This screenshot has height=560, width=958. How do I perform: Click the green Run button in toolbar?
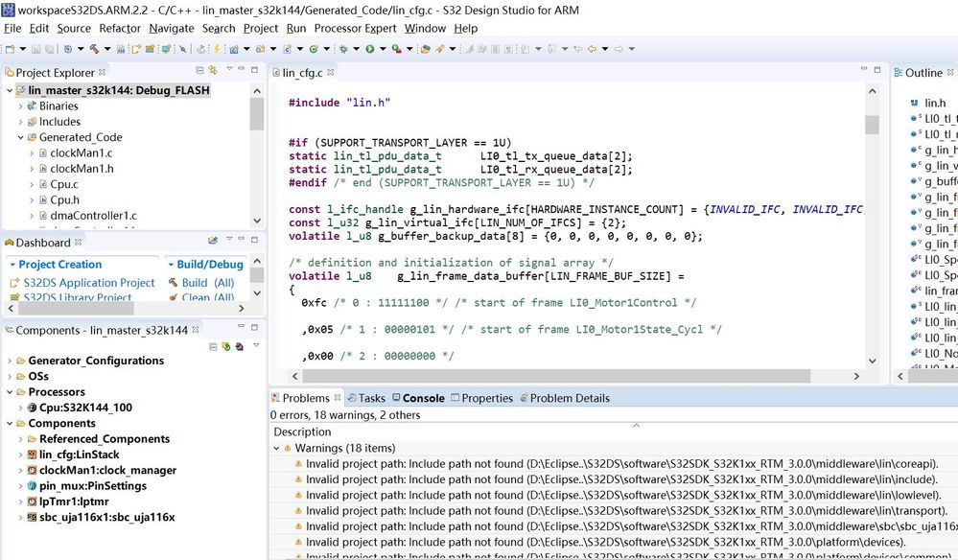[x=369, y=49]
